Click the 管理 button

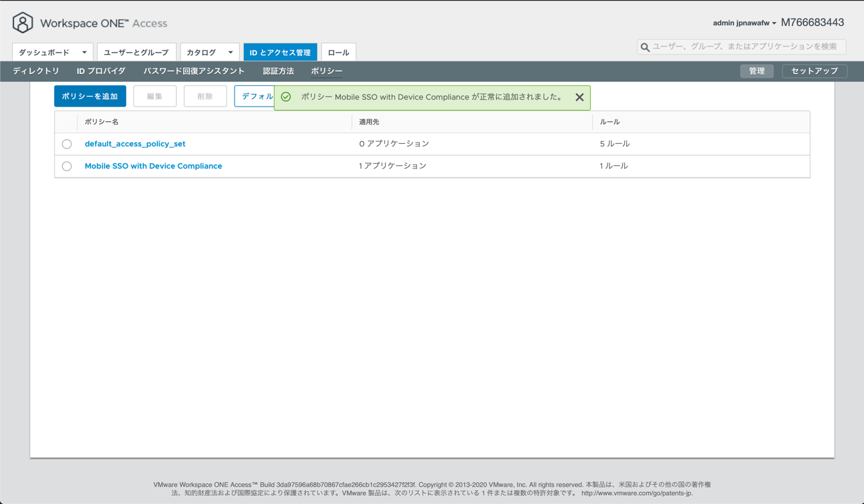point(757,71)
